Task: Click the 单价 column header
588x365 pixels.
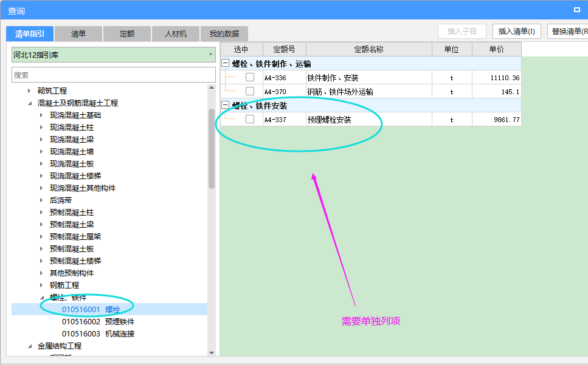Action: [497, 49]
